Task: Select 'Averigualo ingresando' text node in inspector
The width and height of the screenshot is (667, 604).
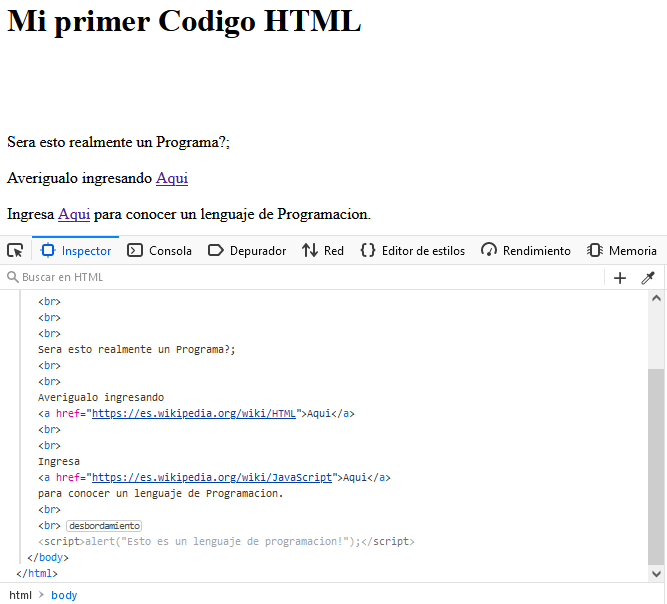Action: pos(101,397)
